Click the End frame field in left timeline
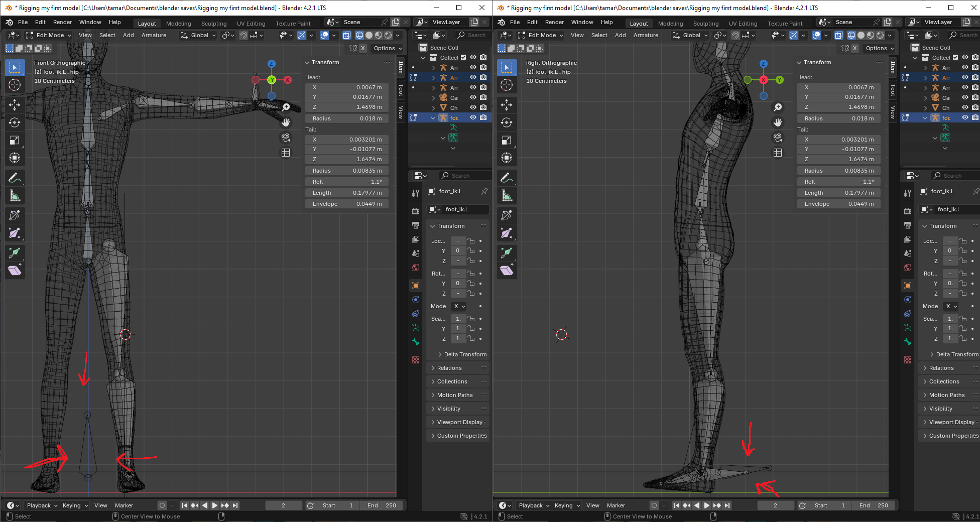 tap(382, 505)
